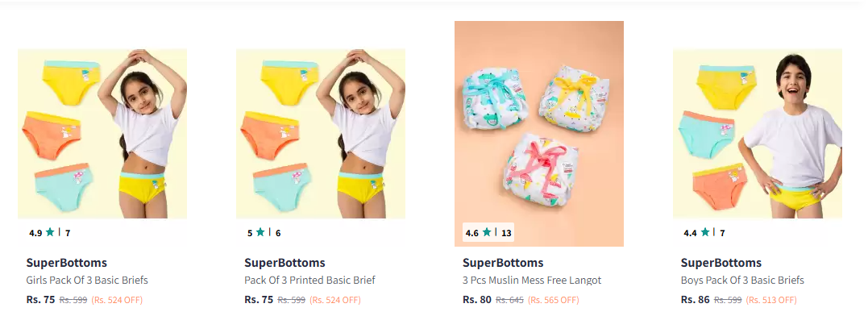Open the Girls Pack Of 3 Basic Briefs image
This screenshot has height=316, width=868.
tap(102, 134)
